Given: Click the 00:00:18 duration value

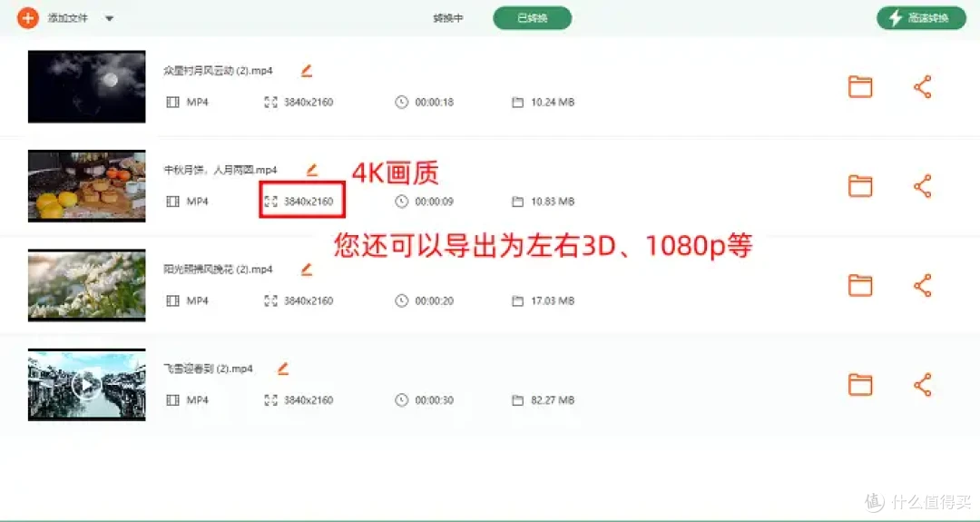Looking at the screenshot, I should [435, 102].
